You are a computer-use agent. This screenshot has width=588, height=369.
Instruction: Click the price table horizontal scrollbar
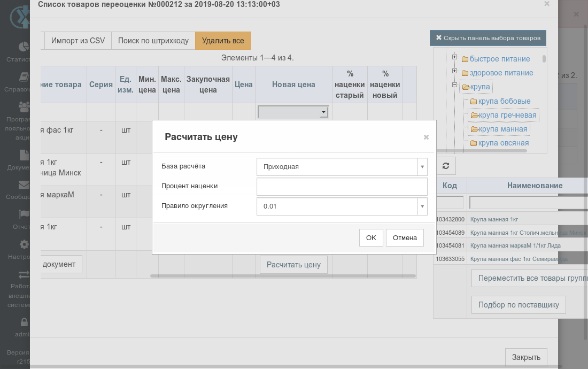tap(283, 276)
